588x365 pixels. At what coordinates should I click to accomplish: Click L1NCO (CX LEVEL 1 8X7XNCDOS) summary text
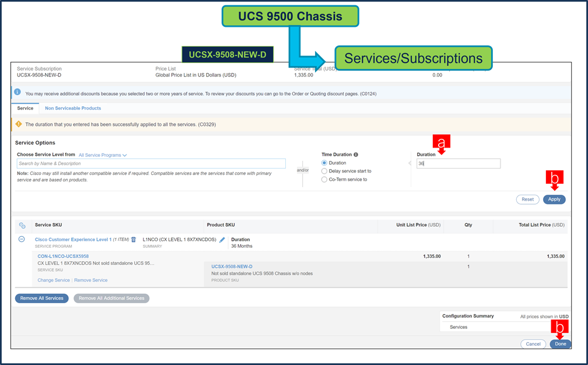pyautogui.click(x=179, y=240)
